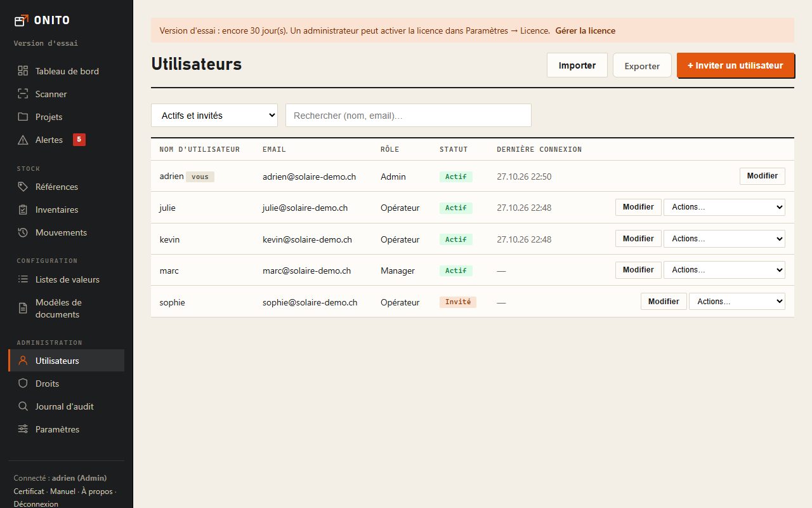Viewport: 812px width, 508px height.
Task: Click the email kevin@solaire-demo.ch
Action: point(307,239)
